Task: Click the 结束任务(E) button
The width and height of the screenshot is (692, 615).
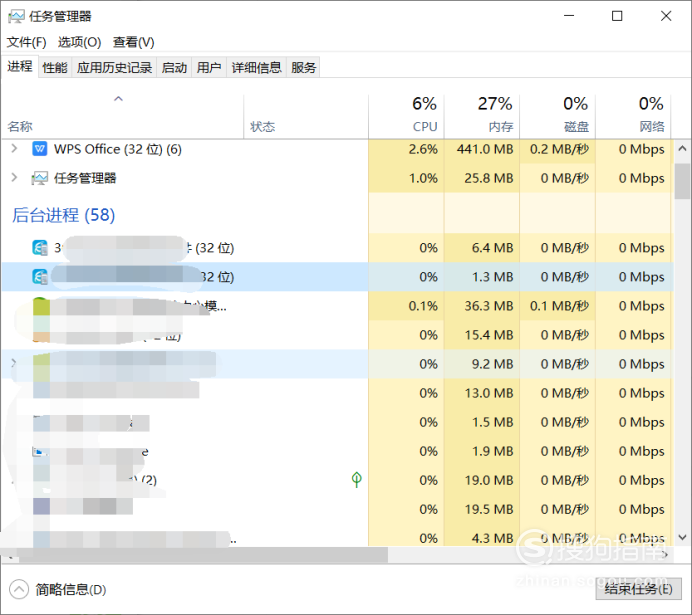Action: tap(638, 589)
